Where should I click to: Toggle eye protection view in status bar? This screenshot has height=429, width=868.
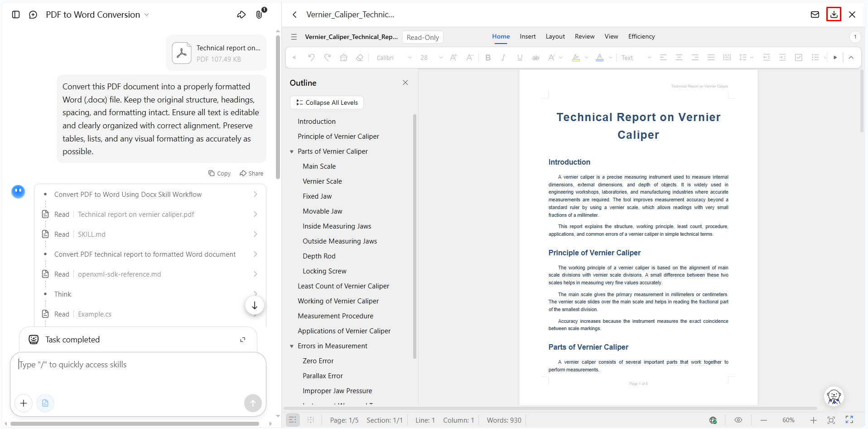[738, 420]
